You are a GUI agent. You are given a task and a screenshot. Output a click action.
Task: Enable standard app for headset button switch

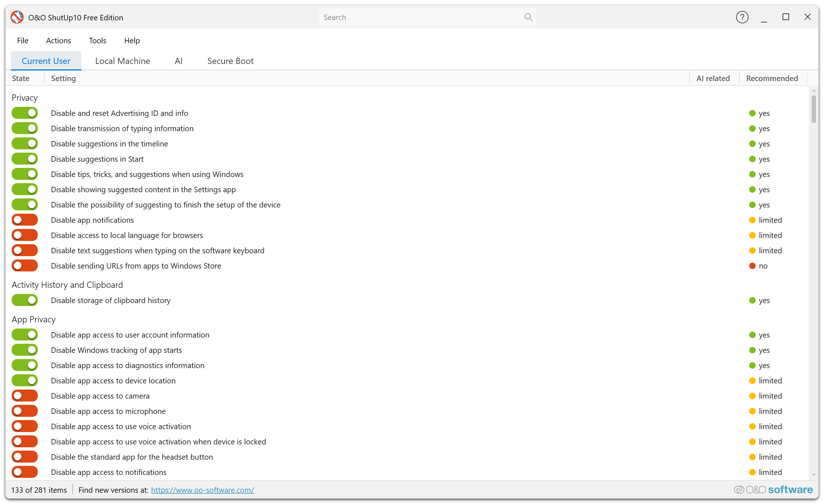(x=25, y=457)
